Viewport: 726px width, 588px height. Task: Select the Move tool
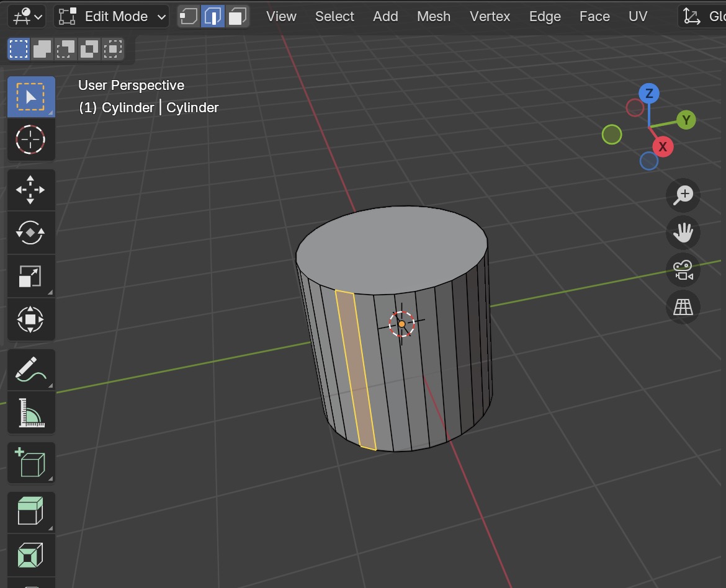click(x=31, y=190)
